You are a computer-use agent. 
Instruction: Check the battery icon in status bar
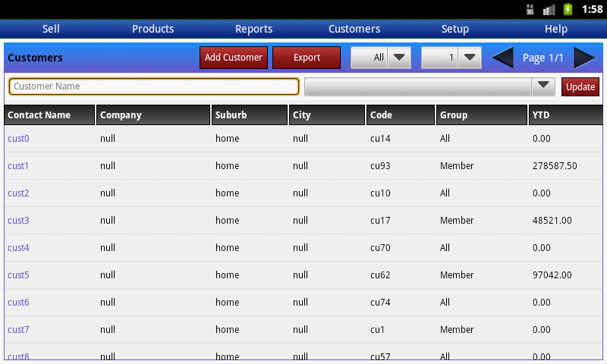pos(568,9)
